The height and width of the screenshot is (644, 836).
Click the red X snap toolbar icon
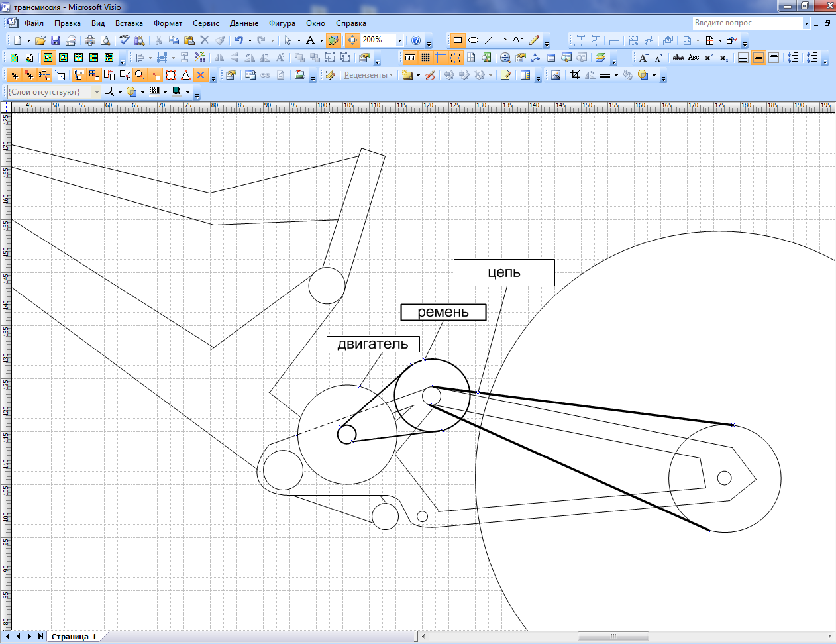(x=201, y=75)
